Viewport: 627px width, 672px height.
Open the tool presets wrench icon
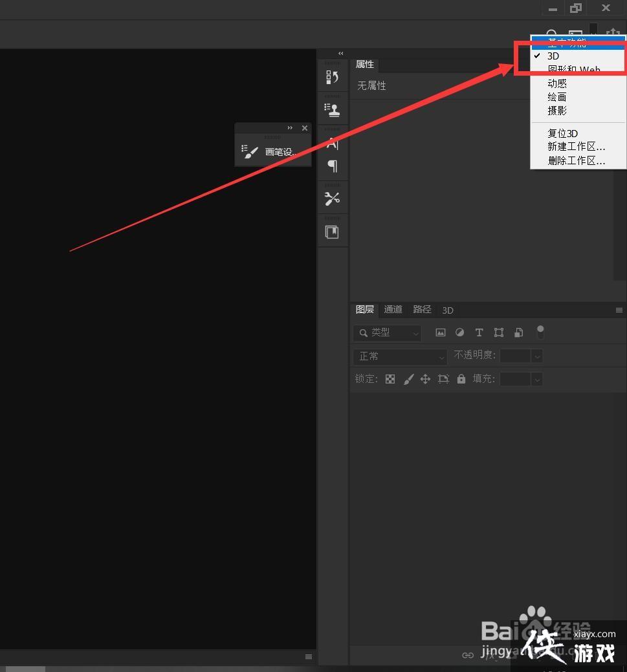pyautogui.click(x=332, y=199)
